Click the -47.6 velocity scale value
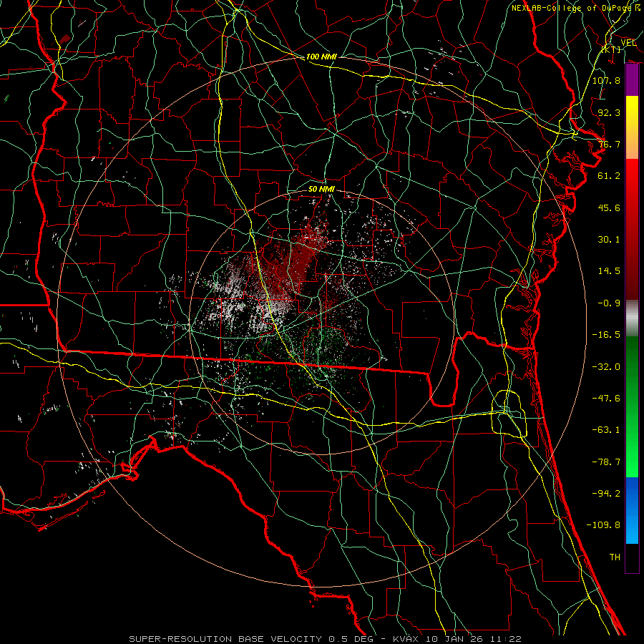The image size is (644, 644). point(606,399)
